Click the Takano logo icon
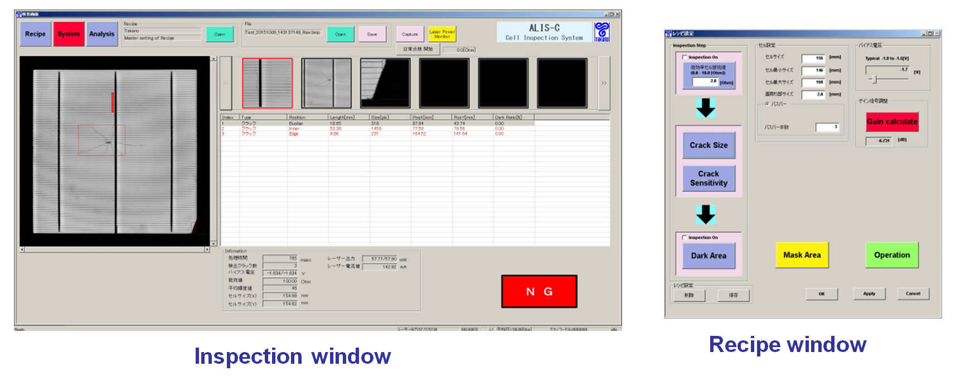Screen dimensions: 980x376 pyautogui.click(x=601, y=32)
